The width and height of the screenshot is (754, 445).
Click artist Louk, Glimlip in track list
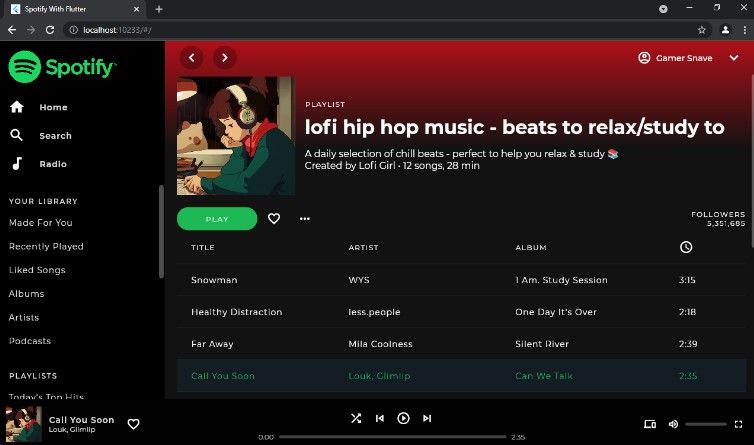tap(379, 376)
